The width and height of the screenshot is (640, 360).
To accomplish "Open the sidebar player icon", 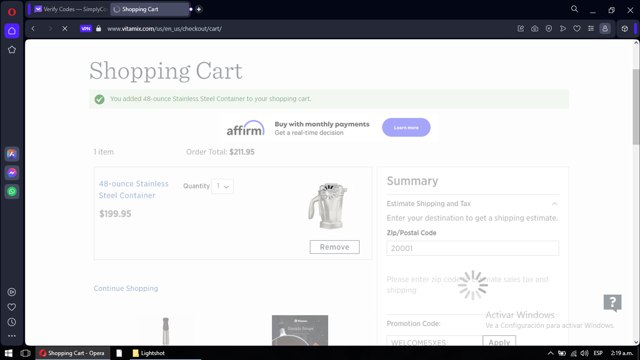I will [x=12, y=292].
